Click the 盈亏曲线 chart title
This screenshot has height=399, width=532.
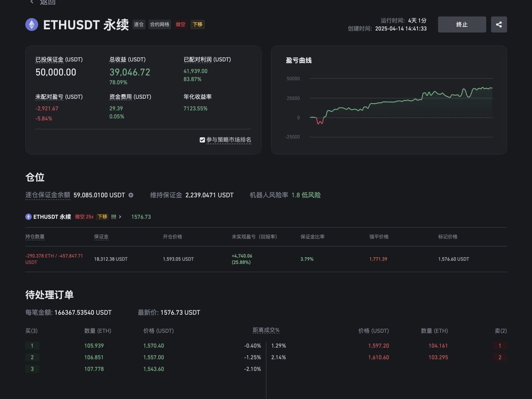299,60
